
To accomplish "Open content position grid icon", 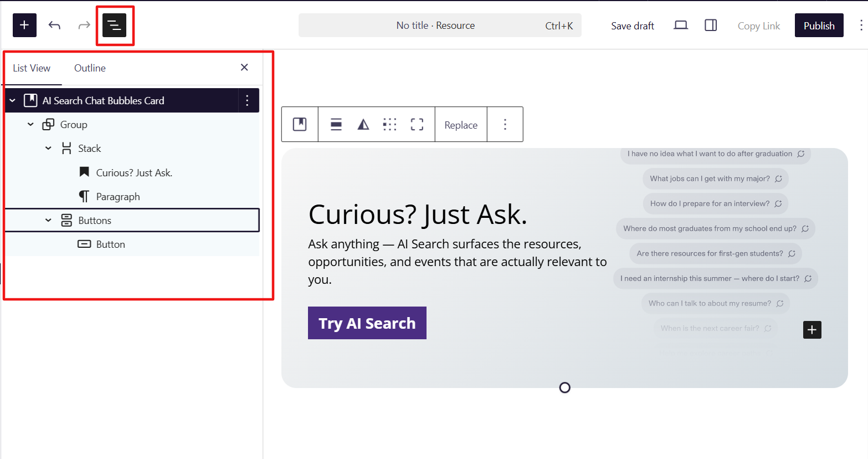I will click(x=390, y=124).
